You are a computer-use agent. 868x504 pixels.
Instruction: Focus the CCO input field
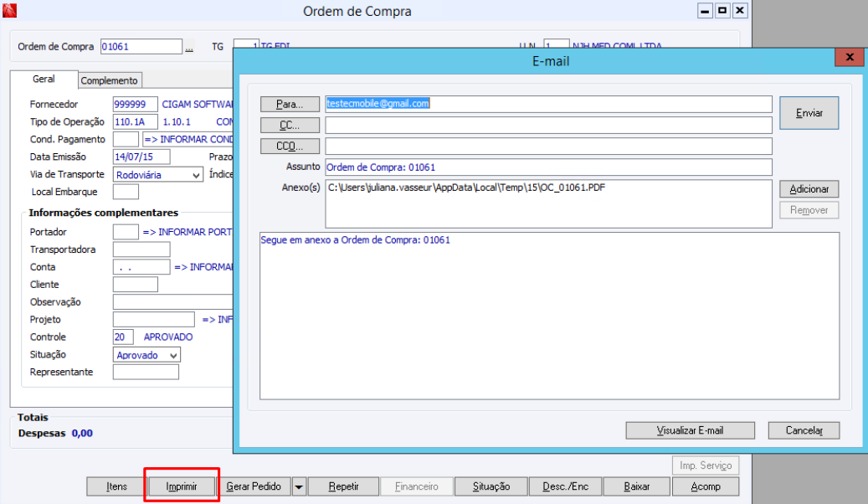[548, 147]
